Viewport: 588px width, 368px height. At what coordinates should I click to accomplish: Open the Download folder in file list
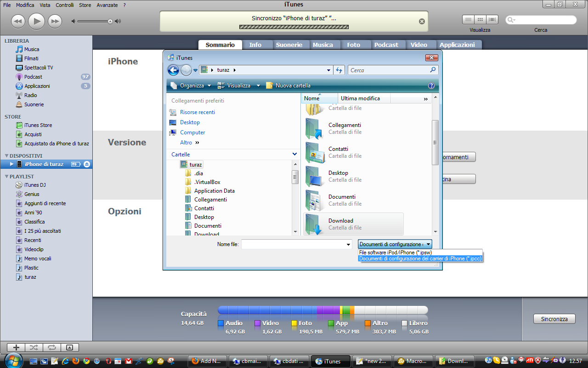click(353, 224)
